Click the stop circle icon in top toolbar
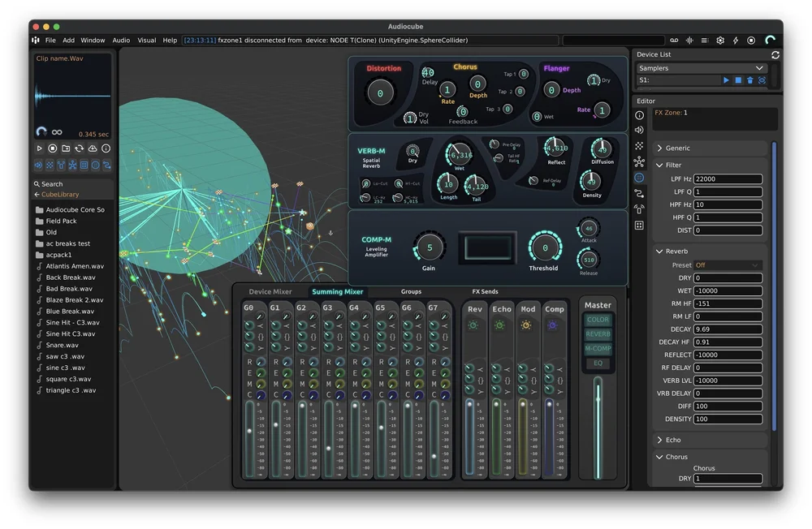The height and width of the screenshot is (529, 812). coord(751,40)
